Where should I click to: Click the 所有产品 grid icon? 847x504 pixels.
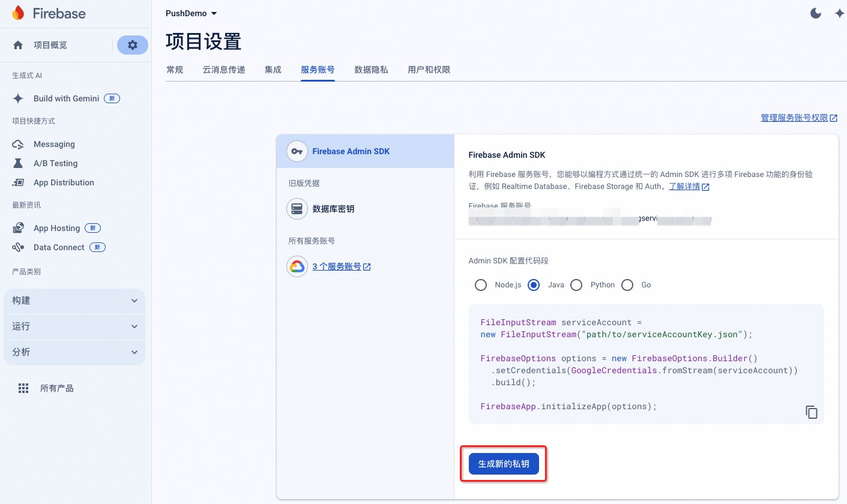pyautogui.click(x=23, y=388)
